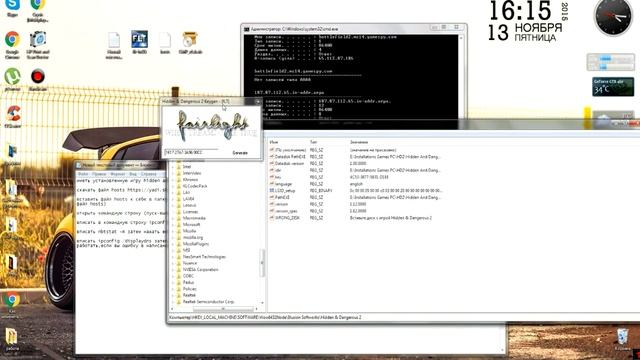Screen dimensions: 640x360
Task: Sort registry values by Значение column
Action: [x=359, y=142]
